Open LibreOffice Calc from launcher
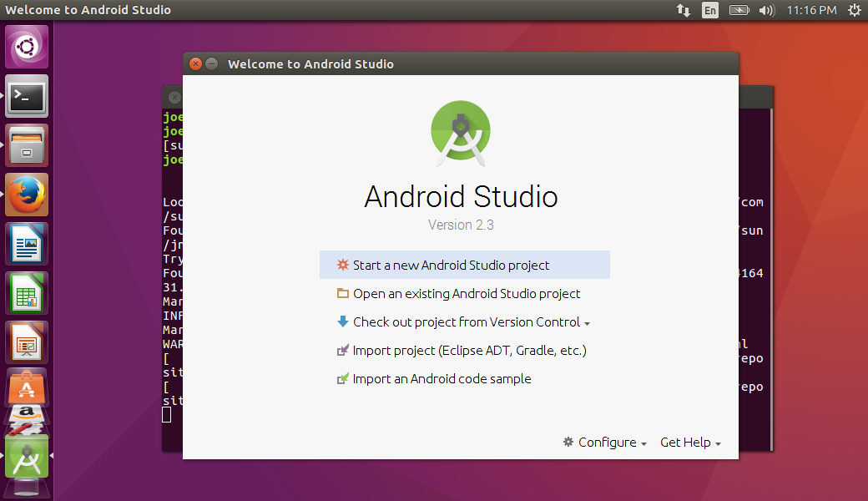This screenshot has width=868, height=501. coord(27,293)
